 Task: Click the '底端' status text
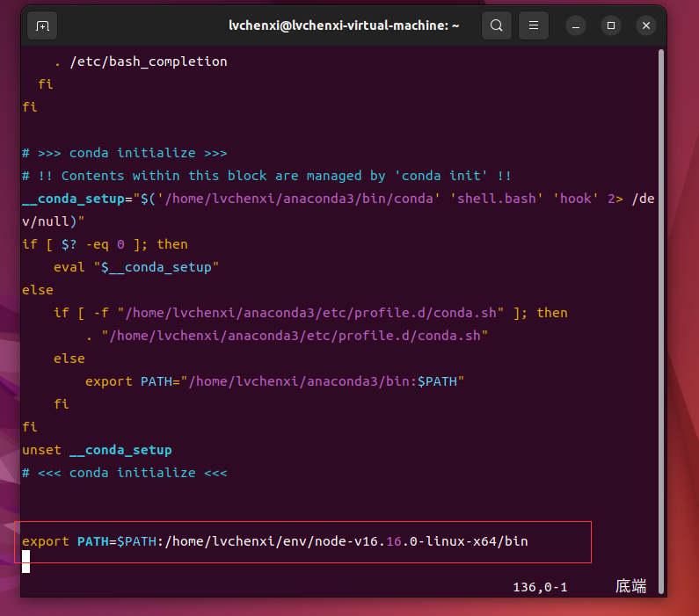click(x=630, y=586)
